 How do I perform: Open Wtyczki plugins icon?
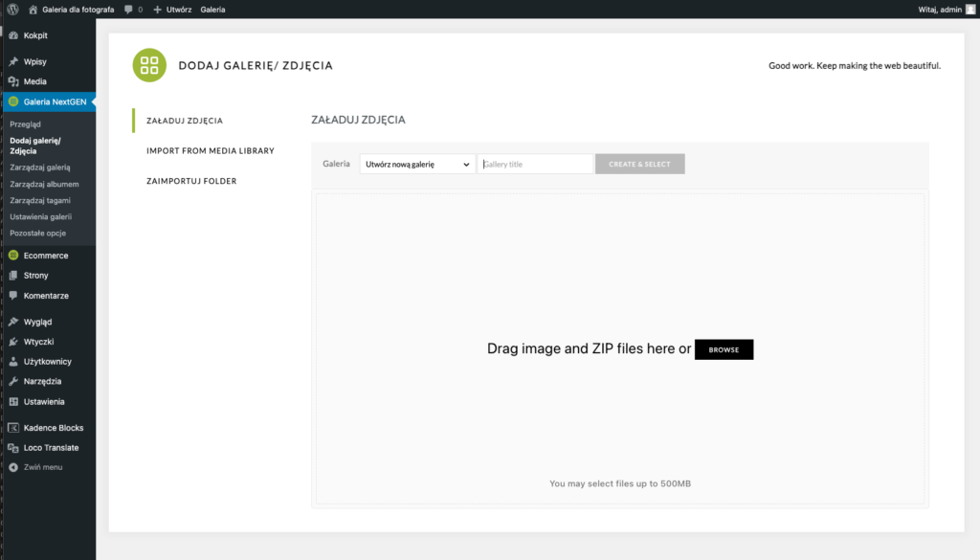point(13,342)
